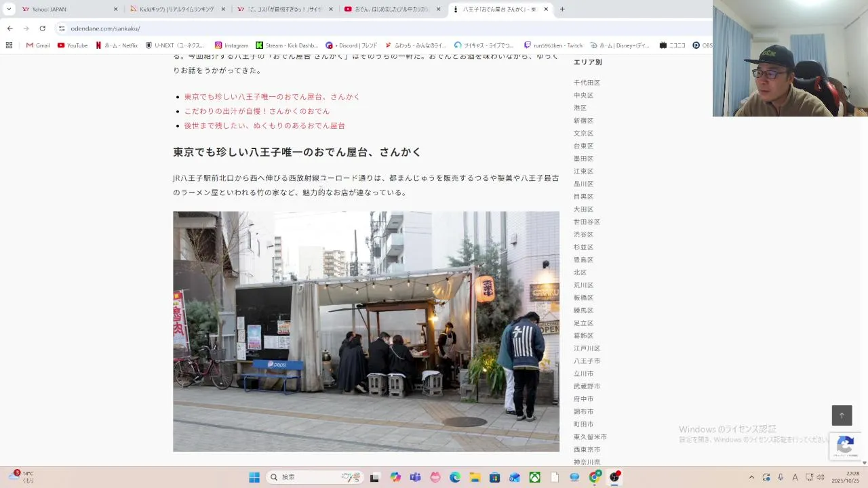Click the scroll-to-top arrow button
The width and height of the screenshot is (868, 488).
coord(842,415)
